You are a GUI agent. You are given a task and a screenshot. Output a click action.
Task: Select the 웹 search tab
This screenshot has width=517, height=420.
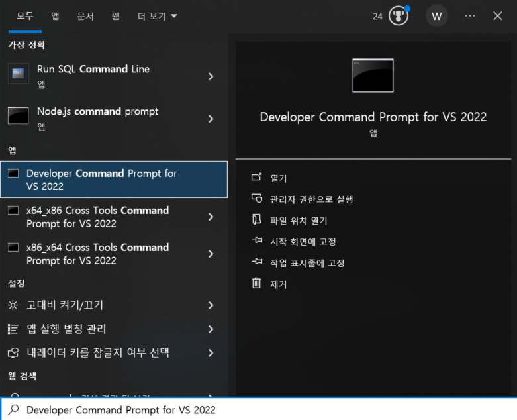click(116, 16)
